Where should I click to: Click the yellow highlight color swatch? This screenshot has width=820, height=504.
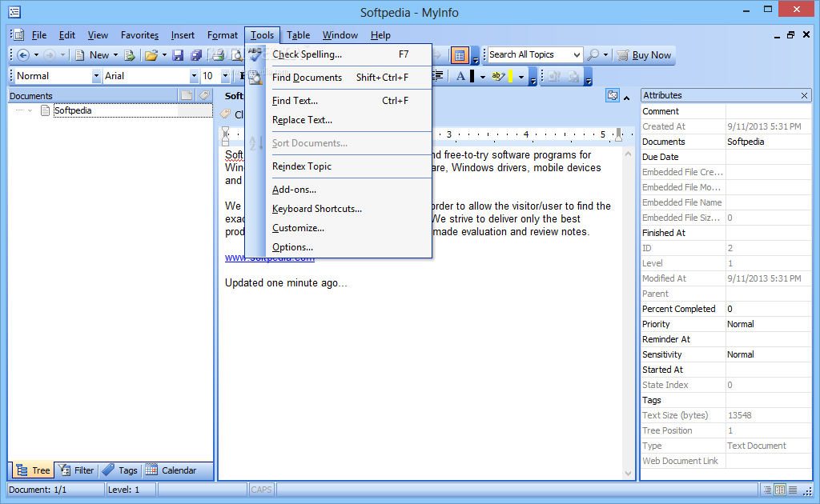tap(510, 76)
